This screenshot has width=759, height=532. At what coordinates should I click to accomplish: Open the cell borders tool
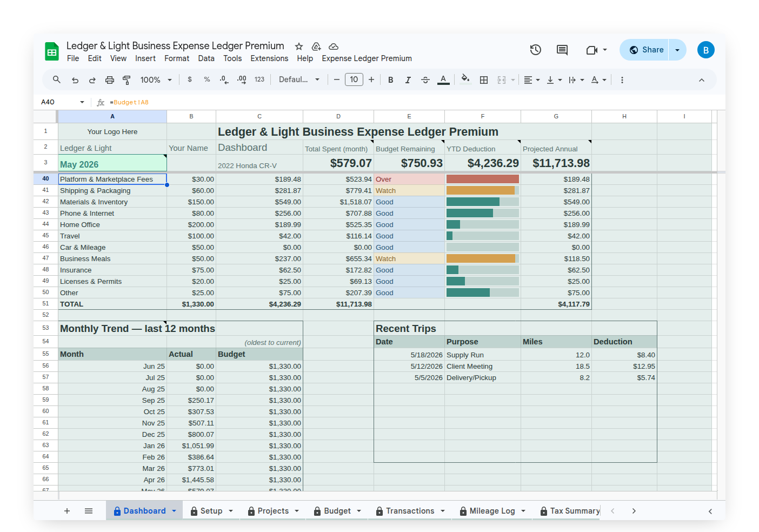tap(484, 80)
